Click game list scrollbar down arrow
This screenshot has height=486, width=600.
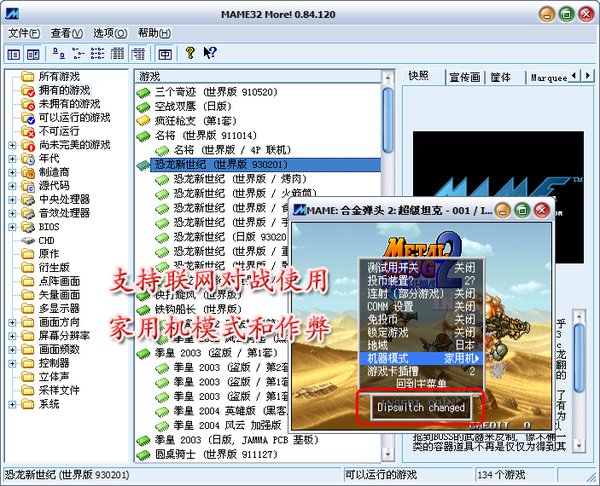[388, 454]
